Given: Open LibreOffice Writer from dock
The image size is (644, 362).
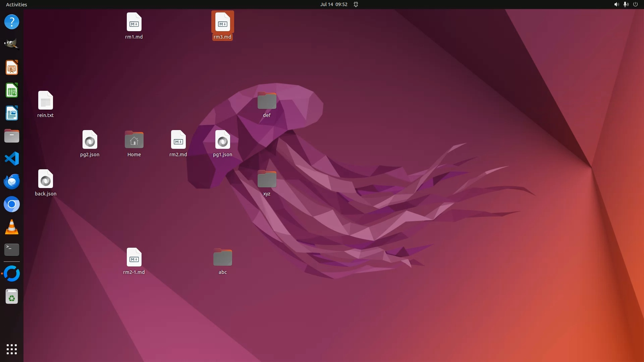Looking at the screenshot, I should (x=11, y=113).
